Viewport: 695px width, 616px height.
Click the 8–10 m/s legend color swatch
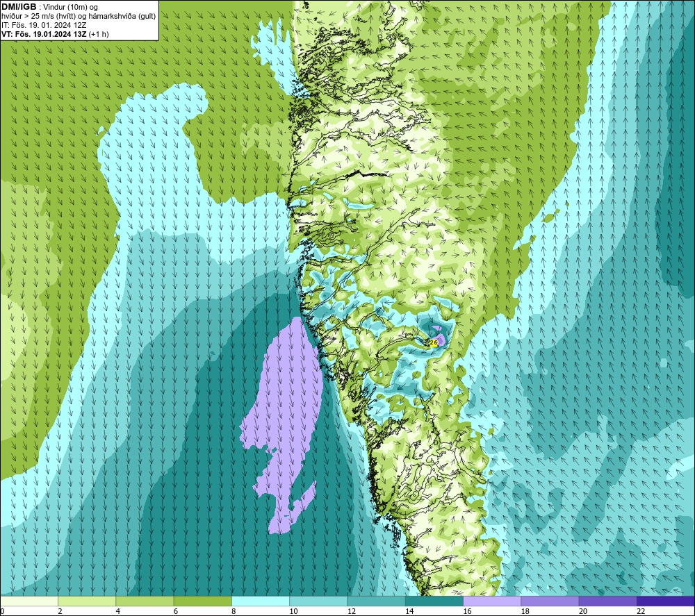[x=261, y=601]
